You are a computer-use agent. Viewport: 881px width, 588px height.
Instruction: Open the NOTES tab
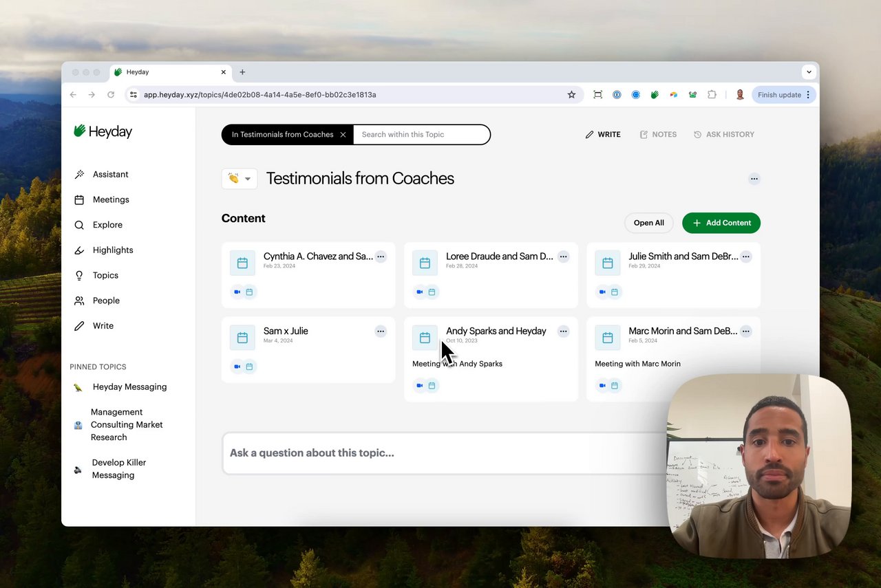(658, 135)
